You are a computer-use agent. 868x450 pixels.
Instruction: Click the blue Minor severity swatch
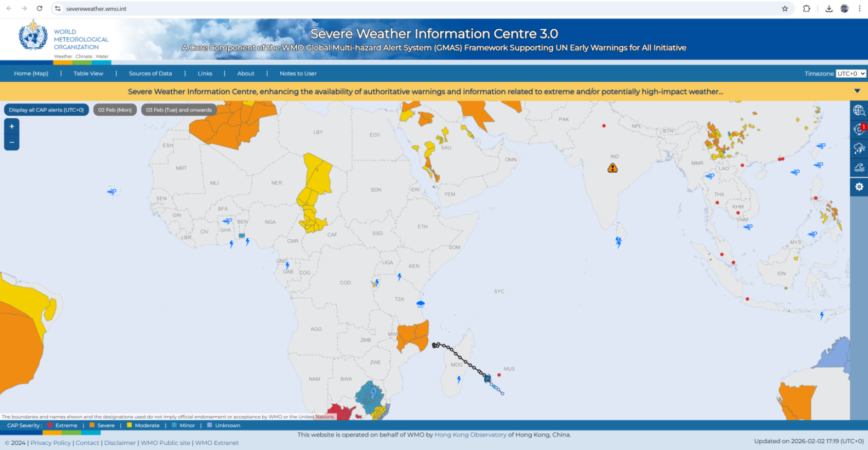tap(174, 425)
